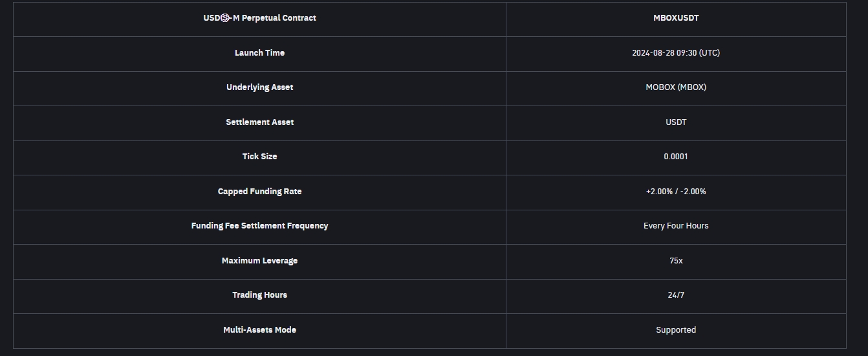868x356 pixels.
Task: Click the Funding Fee Settlement Frequency label
Action: click(x=259, y=226)
